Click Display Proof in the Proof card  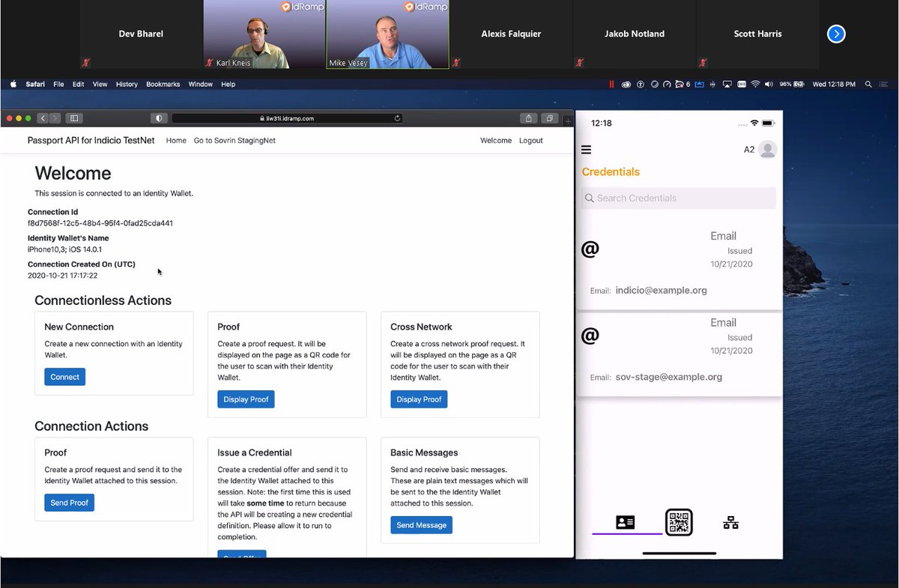246,399
